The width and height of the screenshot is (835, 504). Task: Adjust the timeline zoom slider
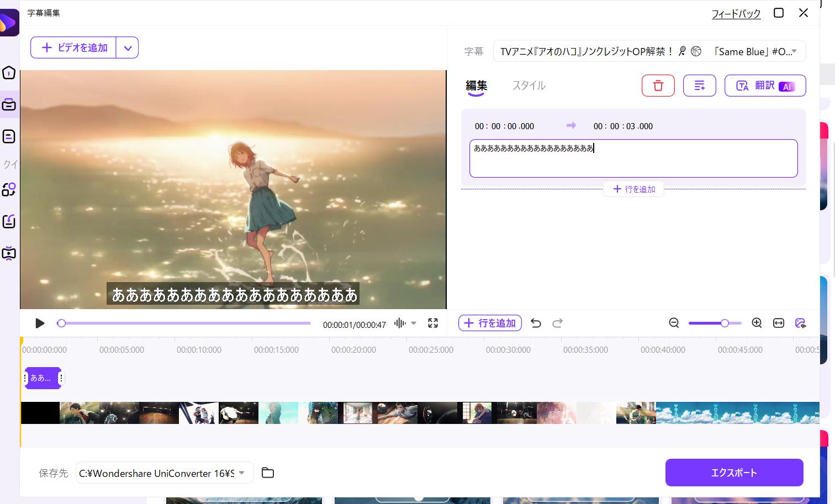(x=715, y=323)
